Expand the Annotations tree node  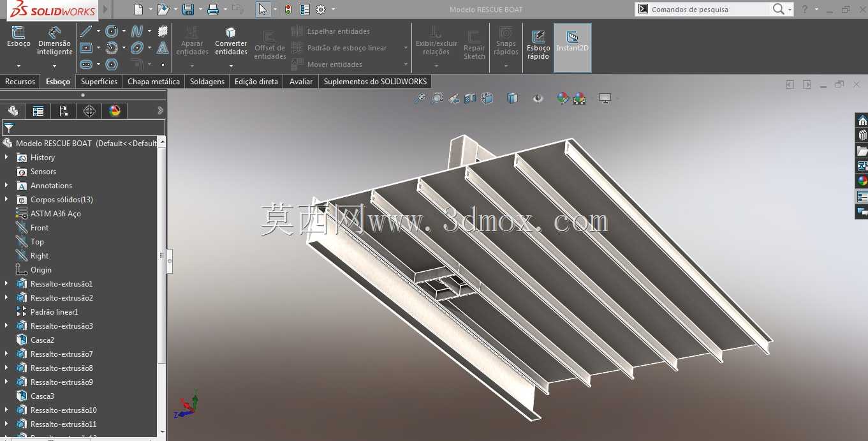pyautogui.click(x=6, y=185)
